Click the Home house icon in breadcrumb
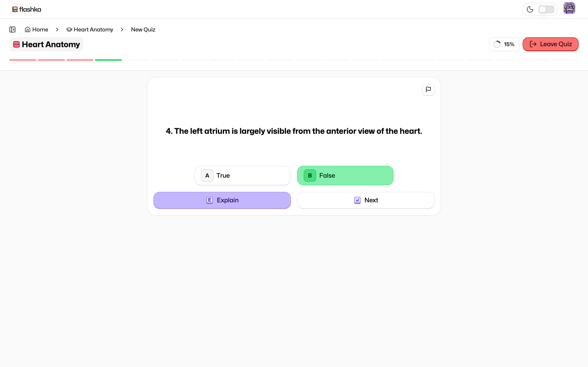Image resolution: width=588 pixels, height=367 pixels. pos(28,30)
